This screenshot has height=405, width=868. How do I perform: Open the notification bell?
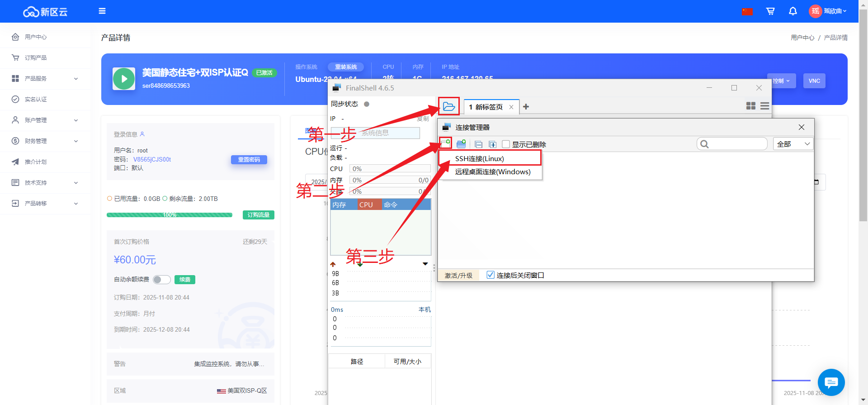tap(793, 11)
